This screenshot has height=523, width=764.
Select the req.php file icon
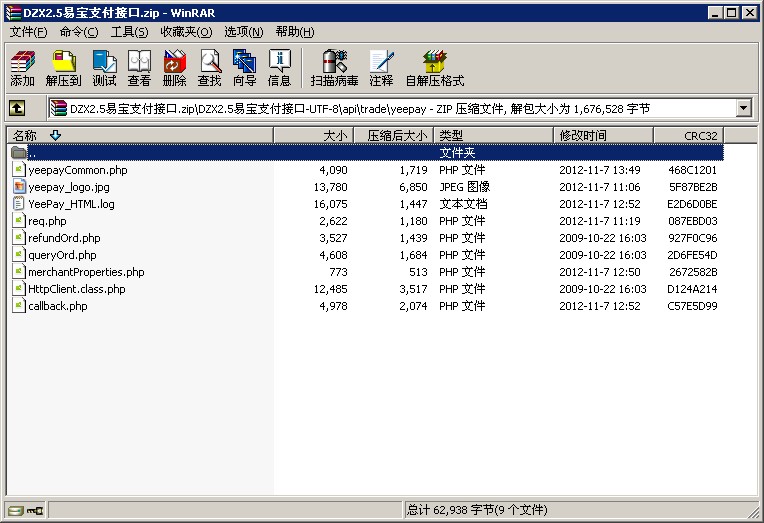(19, 221)
